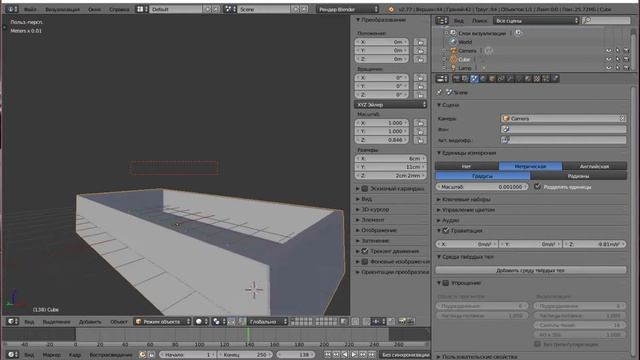Click the Blender logo icon
This screenshot has width=640, height=360.
tap(391, 9)
